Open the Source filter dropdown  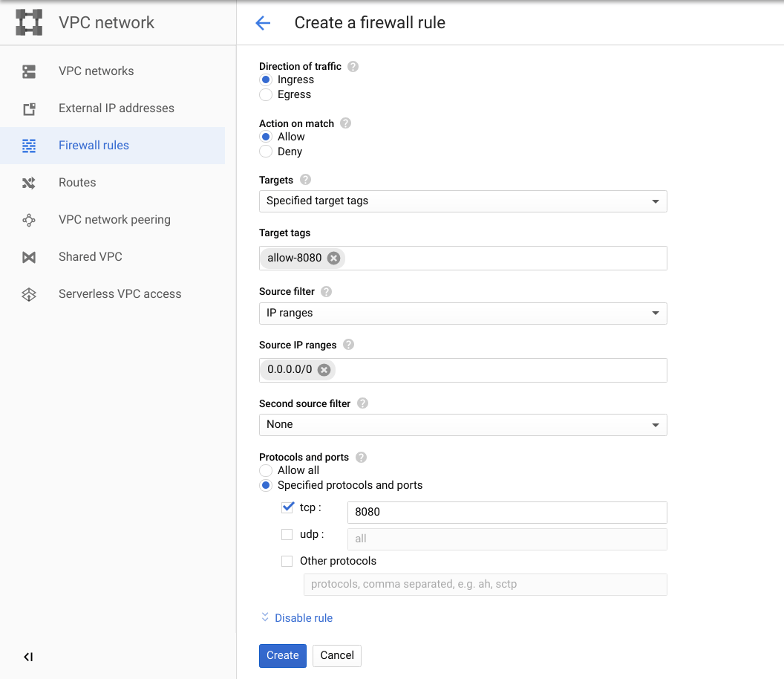point(463,313)
